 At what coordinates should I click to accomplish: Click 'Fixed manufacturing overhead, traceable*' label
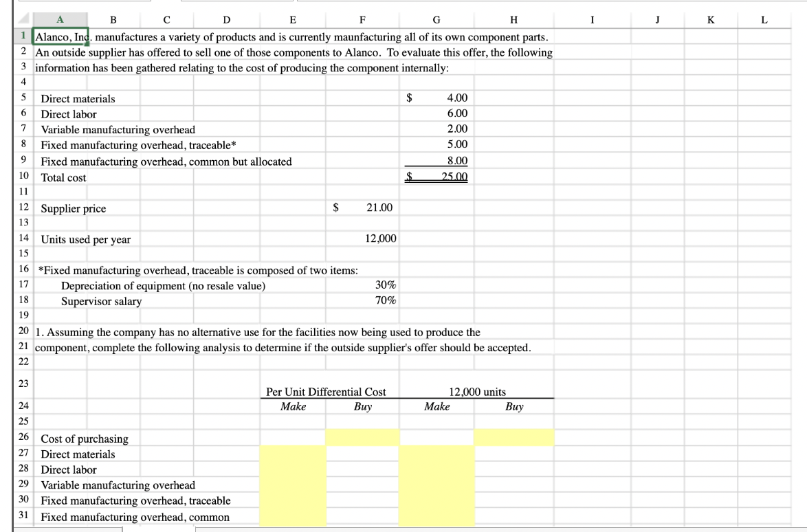[x=138, y=145]
